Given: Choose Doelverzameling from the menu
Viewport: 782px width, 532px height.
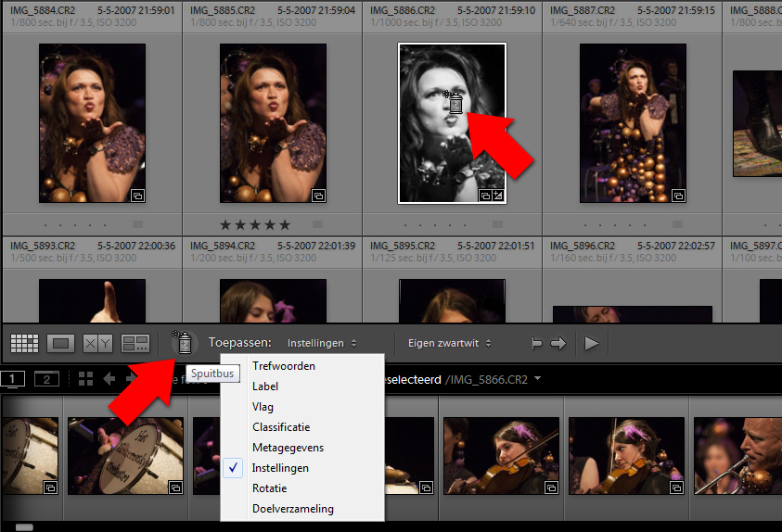Looking at the screenshot, I should click(x=292, y=509).
